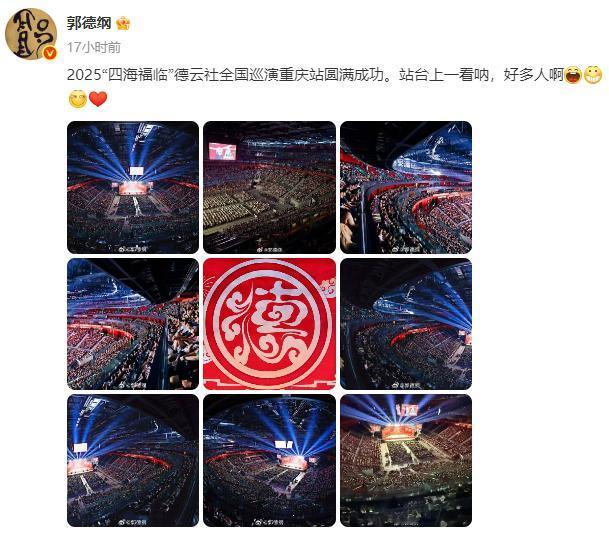Image resolution: width=609 pixels, height=534 pixels.
Task: Open middle-right photo with blue beams
Action: pos(406,324)
